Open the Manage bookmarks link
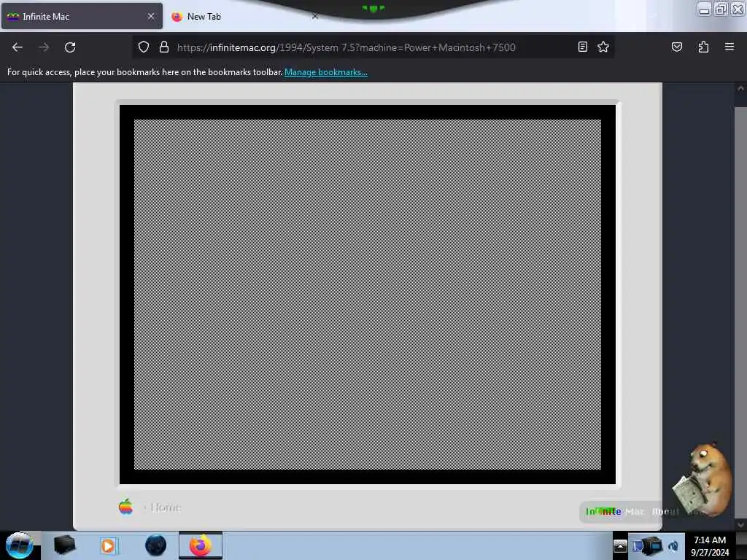The height and width of the screenshot is (560, 747). click(326, 72)
